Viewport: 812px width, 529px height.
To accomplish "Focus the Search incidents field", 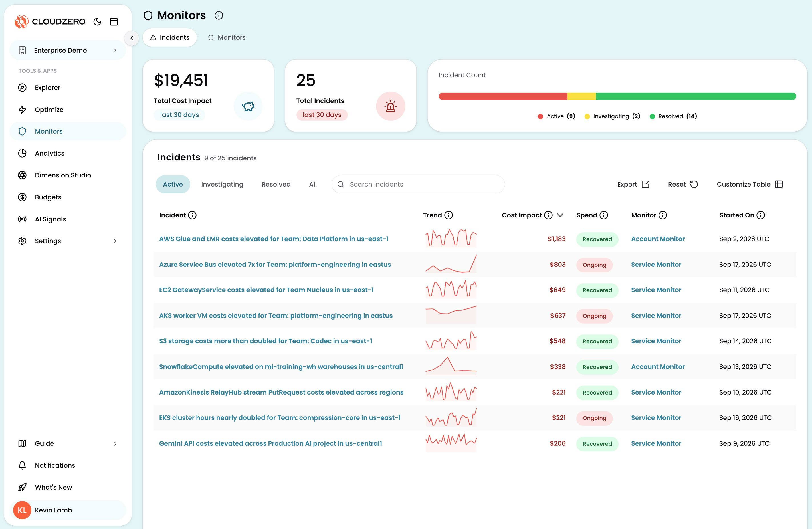I will click(x=418, y=184).
